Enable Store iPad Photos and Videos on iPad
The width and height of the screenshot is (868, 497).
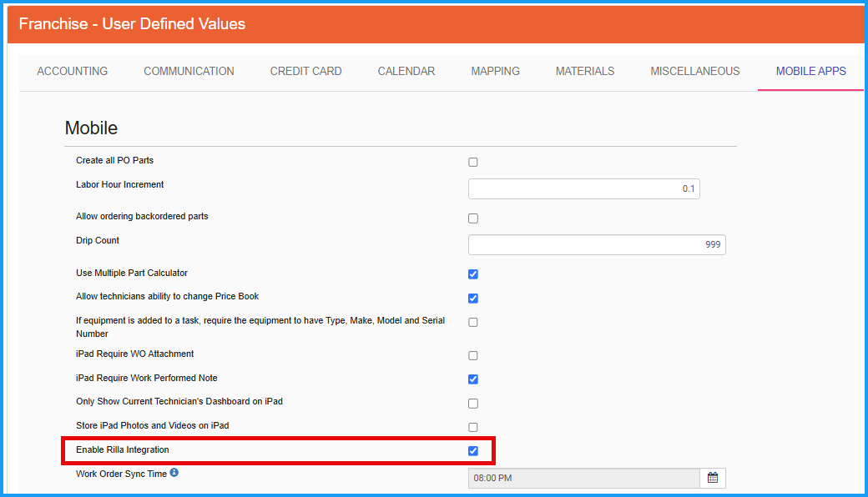point(472,427)
